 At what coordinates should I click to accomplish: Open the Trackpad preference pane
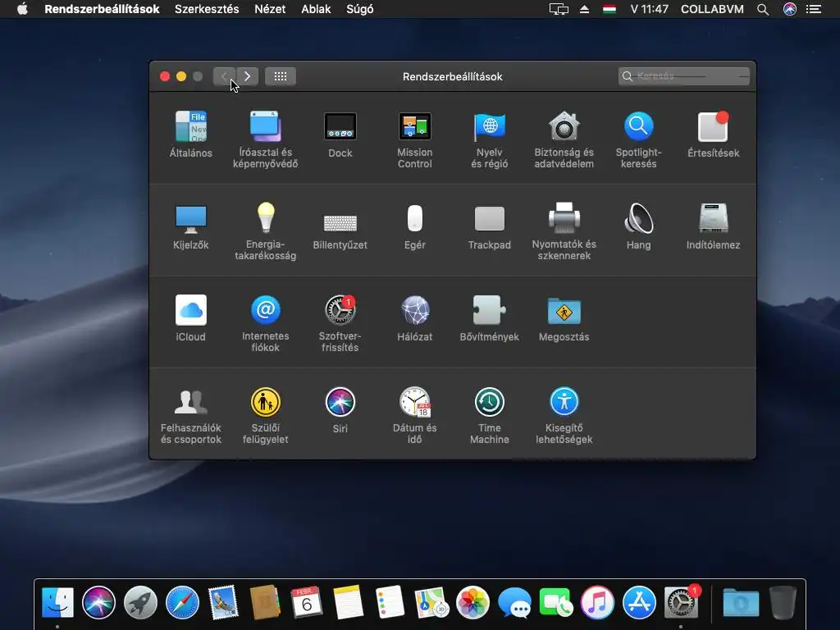[489, 226]
